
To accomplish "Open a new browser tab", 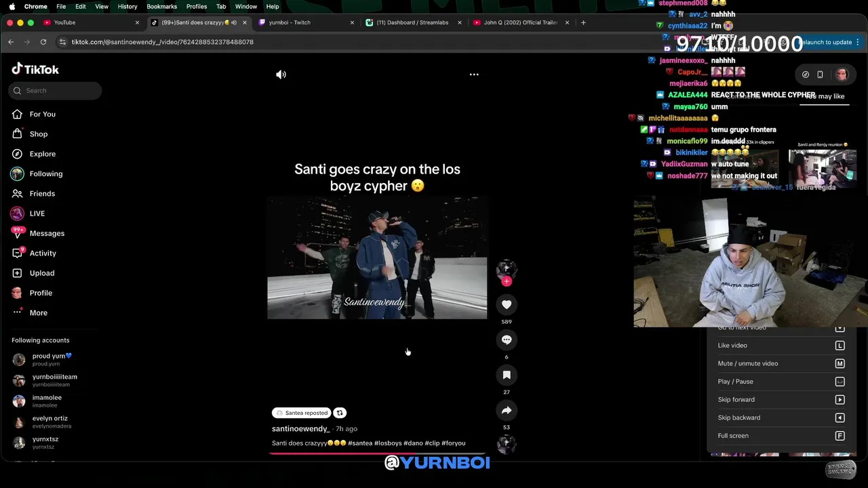I will (583, 22).
